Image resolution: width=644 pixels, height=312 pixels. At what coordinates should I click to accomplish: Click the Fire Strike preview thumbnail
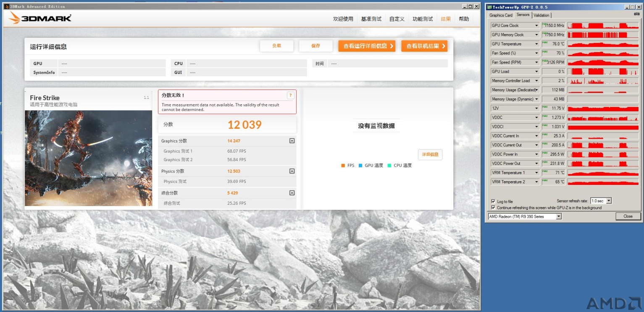point(89,158)
